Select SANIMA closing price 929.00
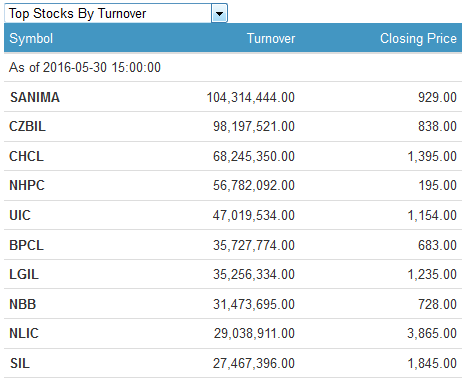462x380 pixels. click(437, 97)
